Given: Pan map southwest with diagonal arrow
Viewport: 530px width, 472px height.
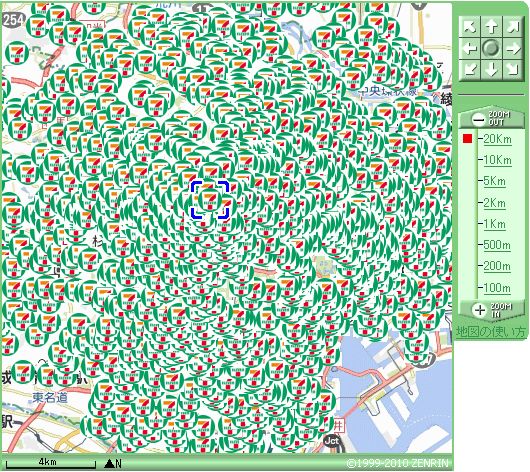Looking at the screenshot, I should [469, 70].
